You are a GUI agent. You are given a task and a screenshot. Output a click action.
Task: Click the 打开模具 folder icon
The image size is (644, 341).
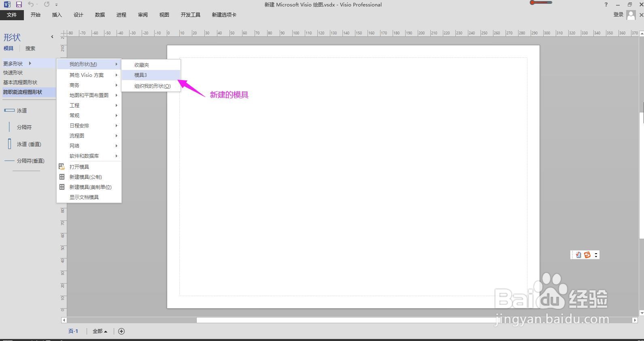(x=62, y=167)
